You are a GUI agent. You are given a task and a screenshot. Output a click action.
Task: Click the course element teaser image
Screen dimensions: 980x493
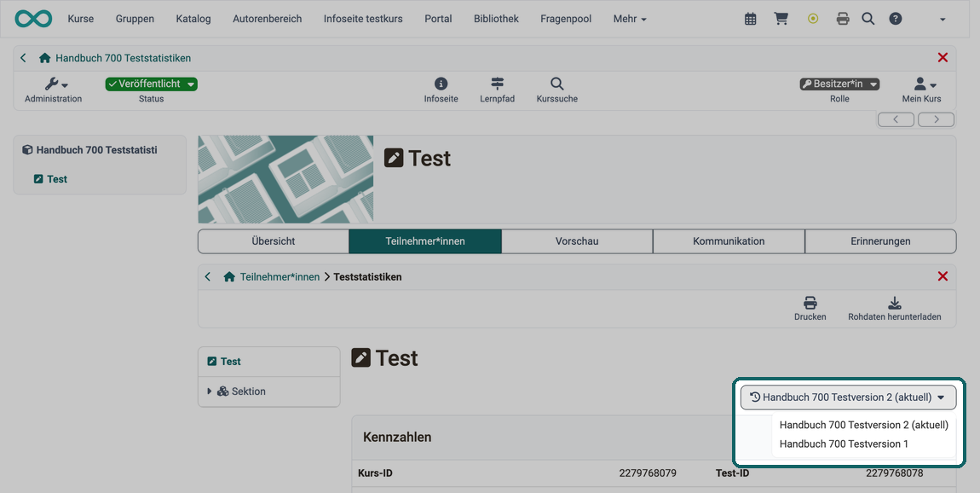285,180
